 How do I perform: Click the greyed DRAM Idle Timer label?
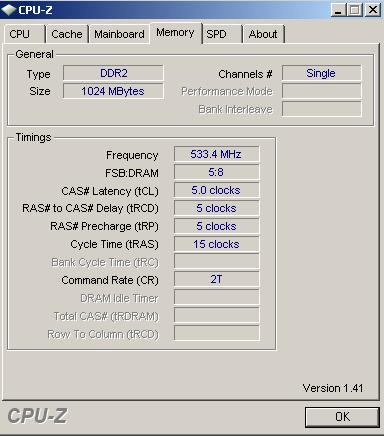(x=119, y=298)
